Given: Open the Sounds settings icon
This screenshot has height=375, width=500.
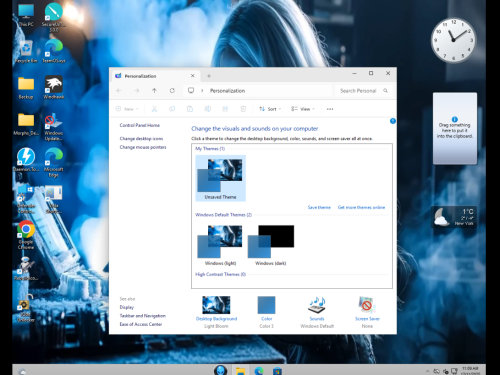Looking at the screenshot, I should pos(317,305).
